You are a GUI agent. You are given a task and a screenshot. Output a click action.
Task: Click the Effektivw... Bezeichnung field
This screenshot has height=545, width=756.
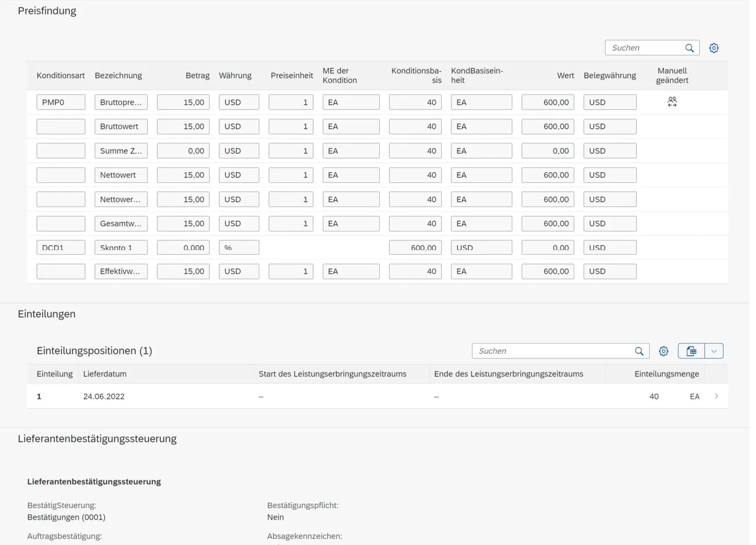pyautogui.click(x=121, y=271)
